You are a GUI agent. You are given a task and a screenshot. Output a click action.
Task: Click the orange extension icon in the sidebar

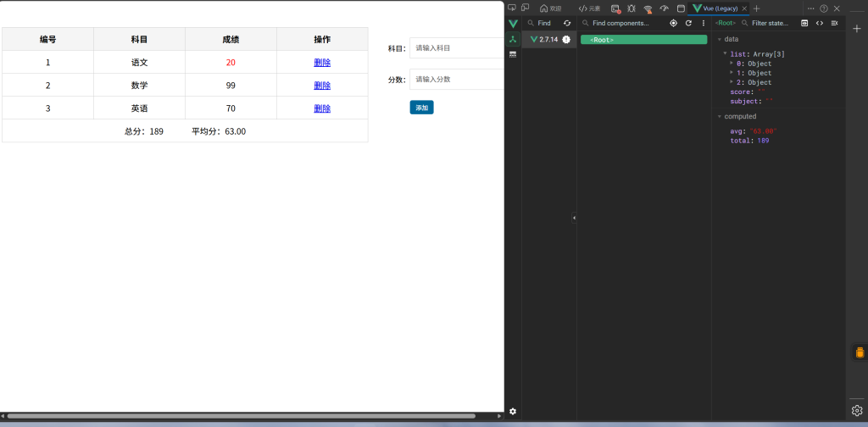pos(860,352)
